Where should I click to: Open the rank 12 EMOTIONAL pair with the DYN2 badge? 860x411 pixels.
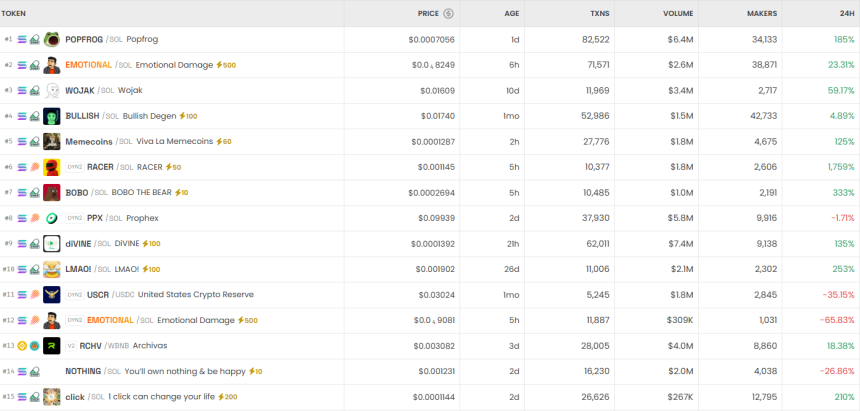(x=110, y=320)
